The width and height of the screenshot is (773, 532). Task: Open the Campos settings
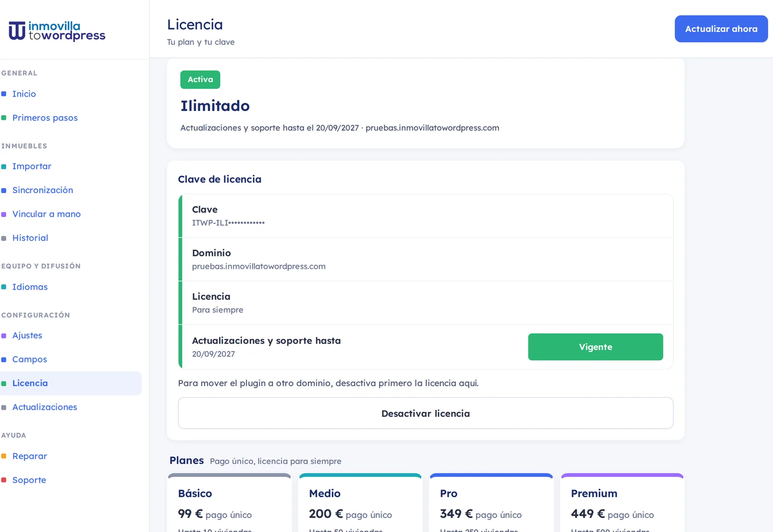[29, 359]
